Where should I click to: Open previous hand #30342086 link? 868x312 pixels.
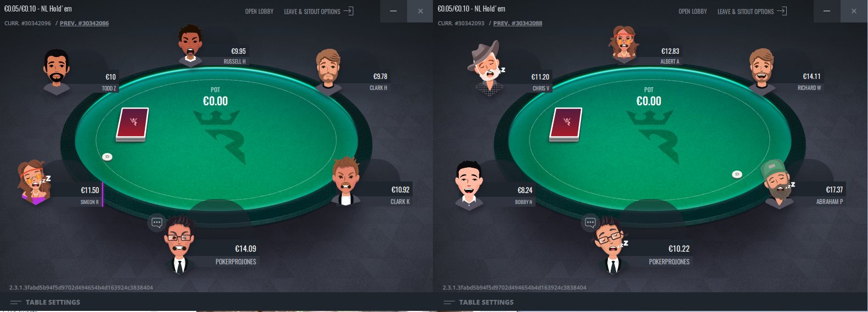(x=84, y=24)
